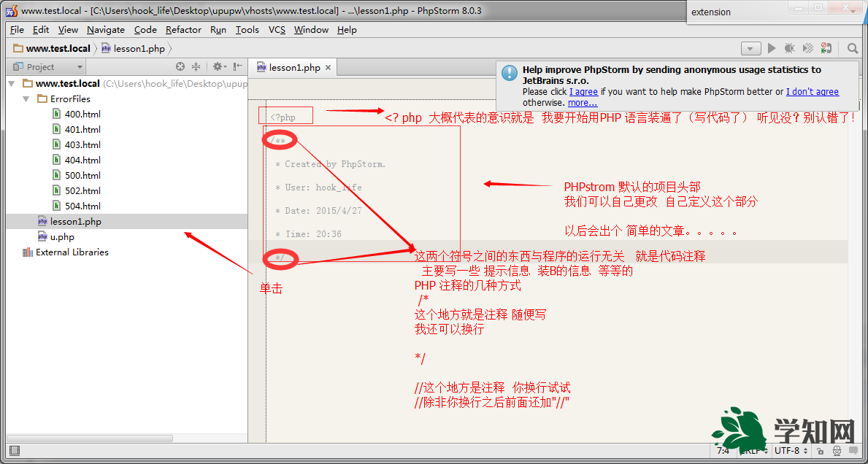The image size is (868, 464).
Task: Open the VCS menu
Action: [277, 30]
